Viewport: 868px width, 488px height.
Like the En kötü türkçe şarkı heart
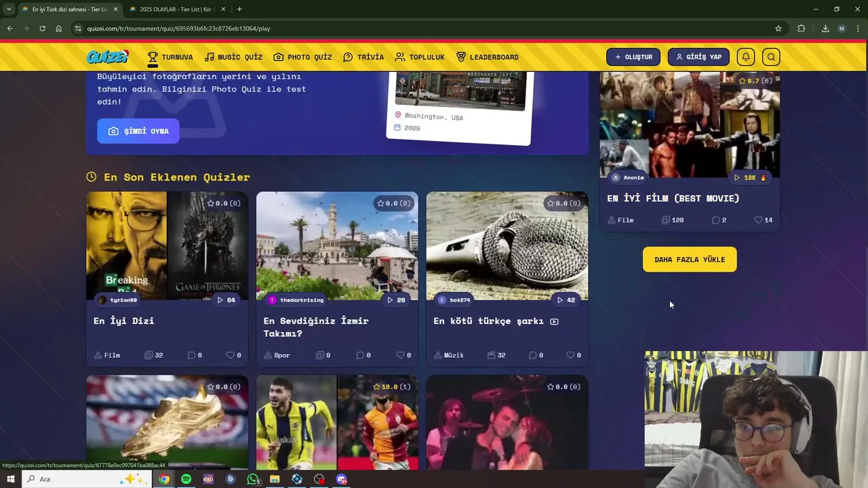[570, 355]
